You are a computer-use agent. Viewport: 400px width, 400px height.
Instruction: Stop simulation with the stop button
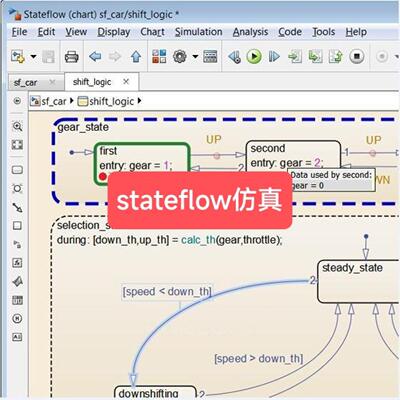[357, 56]
